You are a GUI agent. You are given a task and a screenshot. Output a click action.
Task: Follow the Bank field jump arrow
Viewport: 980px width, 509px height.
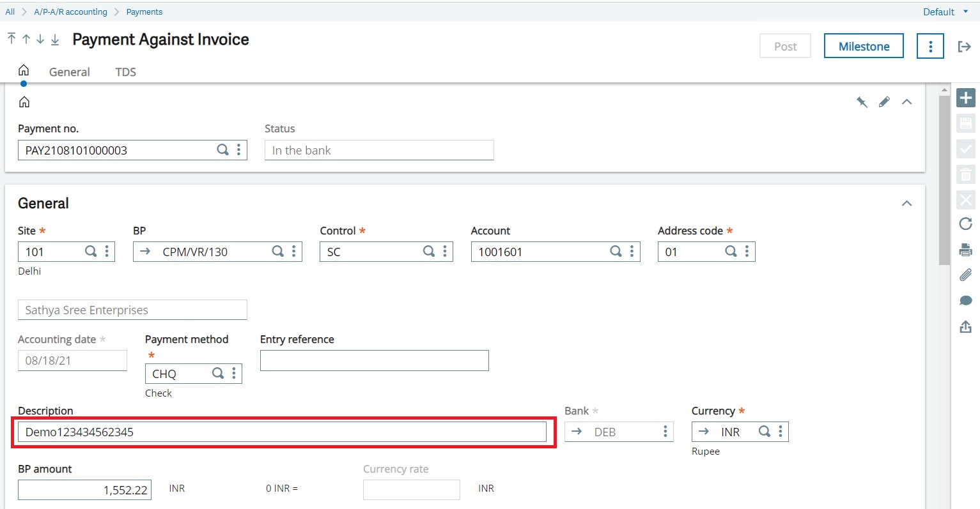577,431
